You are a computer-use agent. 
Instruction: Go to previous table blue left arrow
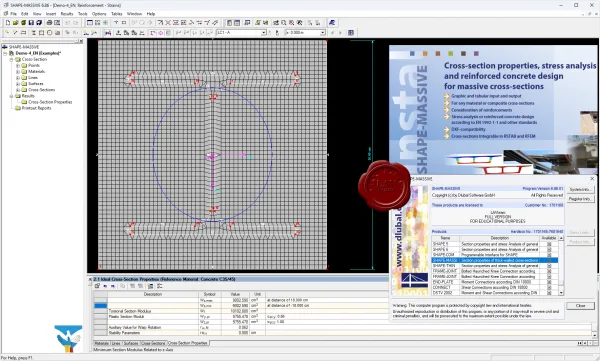[105, 286]
